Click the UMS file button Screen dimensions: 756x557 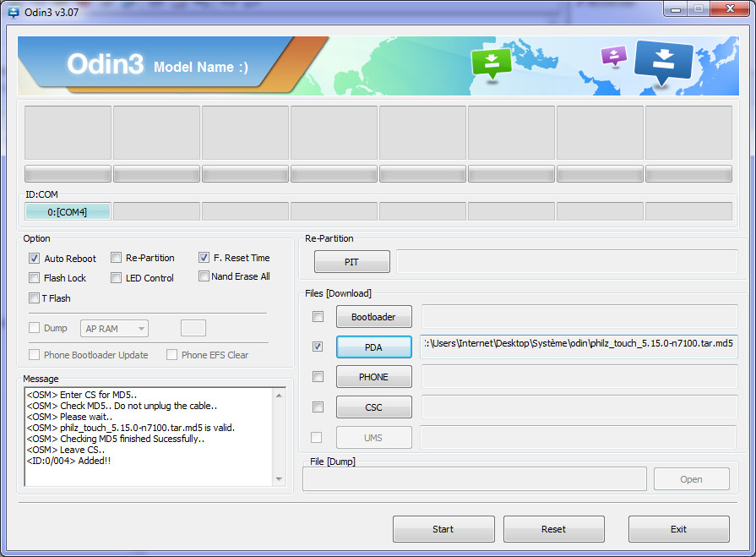pos(373,438)
